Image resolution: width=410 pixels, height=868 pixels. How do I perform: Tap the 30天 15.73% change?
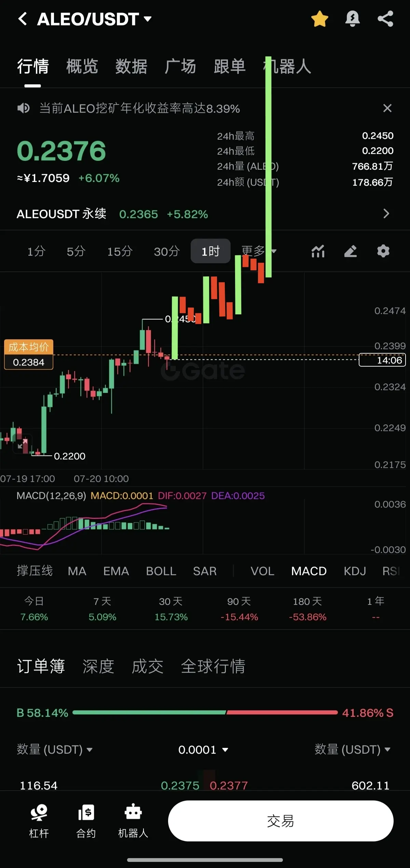(171, 609)
